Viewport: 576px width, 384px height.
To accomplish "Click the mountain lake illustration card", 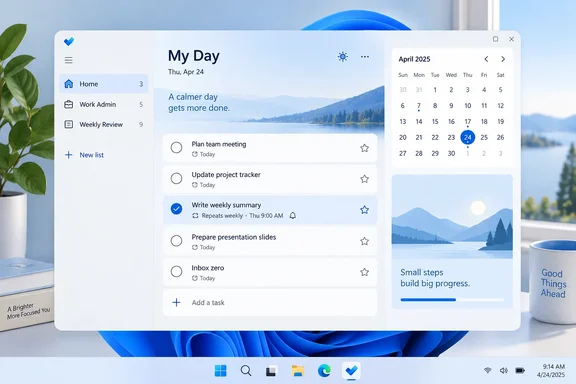I will (452, 217).
